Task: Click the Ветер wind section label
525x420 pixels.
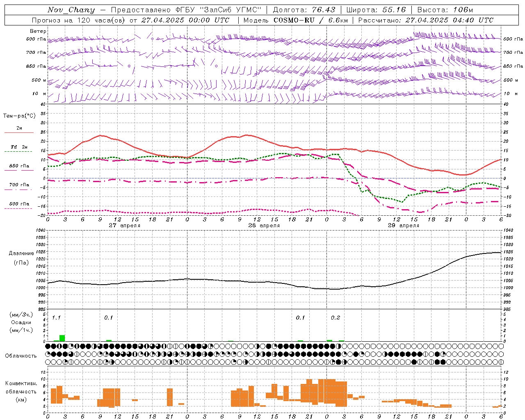Action: coord(38,31)
